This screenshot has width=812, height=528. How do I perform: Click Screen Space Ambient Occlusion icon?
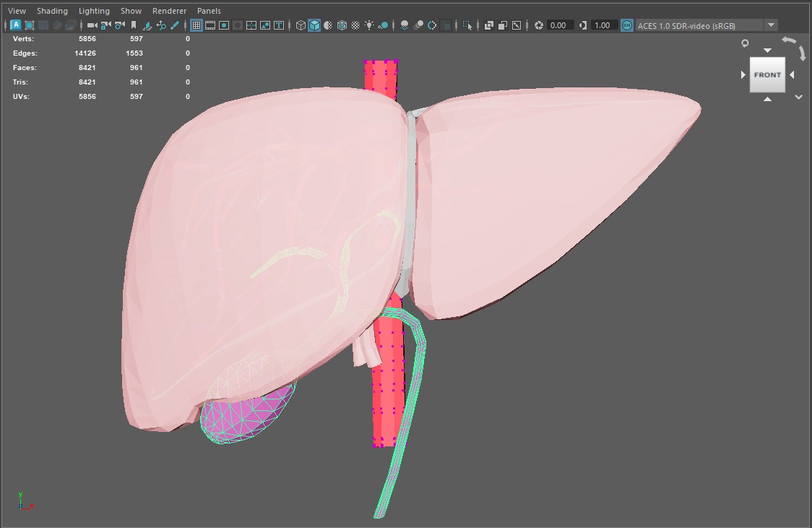pyautogui.click(x=405, y=25)
